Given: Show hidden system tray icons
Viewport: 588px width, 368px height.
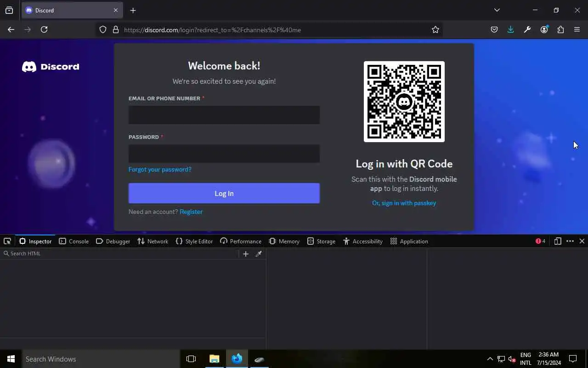Looking at the screenshot, I should click(490, 359).
